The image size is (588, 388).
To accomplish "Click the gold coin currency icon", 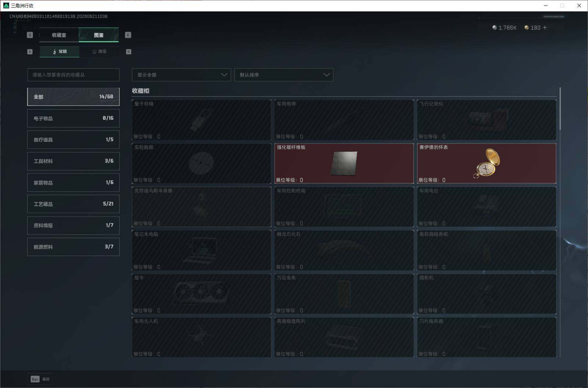I will click(526, 28).
